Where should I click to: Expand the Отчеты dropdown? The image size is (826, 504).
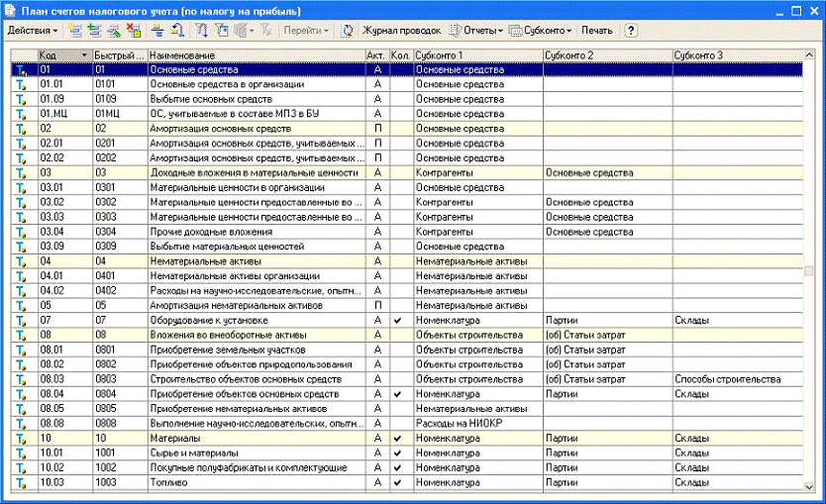click(475, 31)
